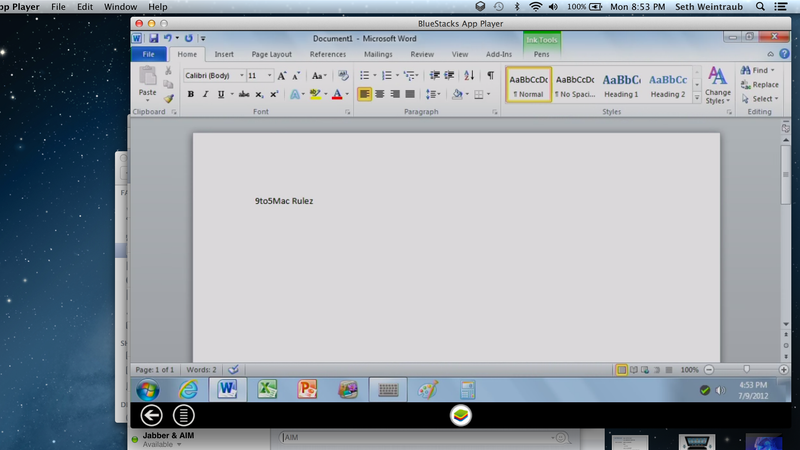Expand the Styles gallery More arrow
The width and height of the screenshot is (800, 450).
pyautogui.click(x=697, y=97)
